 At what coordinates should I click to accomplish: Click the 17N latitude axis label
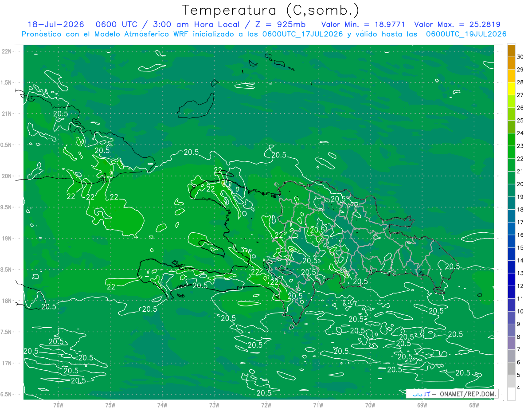[8, 363]
